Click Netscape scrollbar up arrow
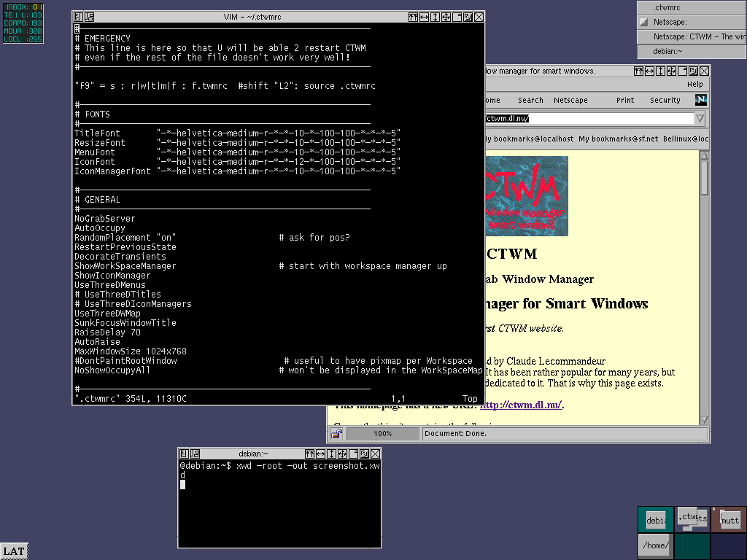The image size is (747, 560). [x=704, y=156]
